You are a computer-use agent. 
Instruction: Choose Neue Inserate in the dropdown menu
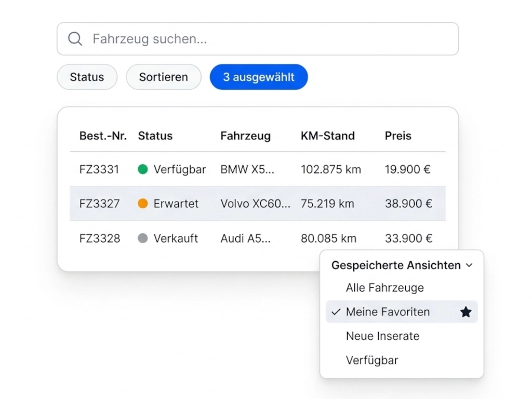(x=382, y=336)
